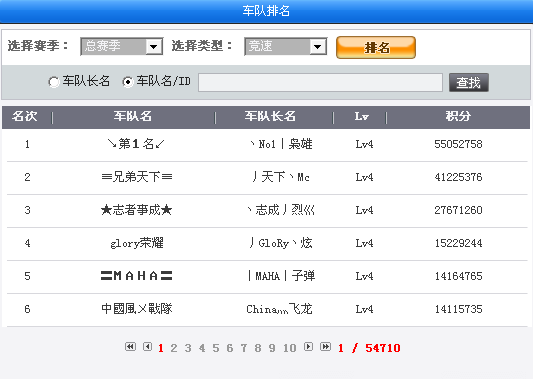Click the 车队名 column header
This screenshot has height=379, width=533.
tap(133, 117)
